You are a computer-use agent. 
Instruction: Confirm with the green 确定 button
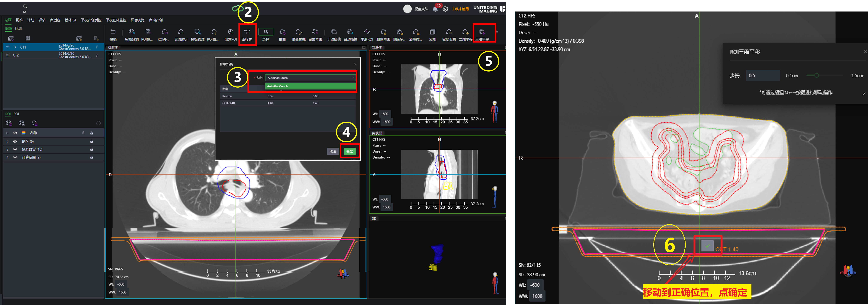click(x=350, y=151)
